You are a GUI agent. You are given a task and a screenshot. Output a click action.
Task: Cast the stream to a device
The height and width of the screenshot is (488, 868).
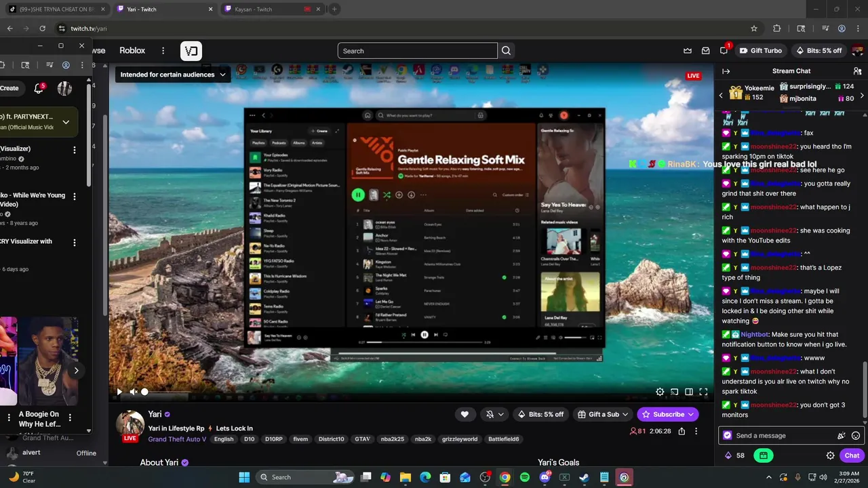[674, 392]
